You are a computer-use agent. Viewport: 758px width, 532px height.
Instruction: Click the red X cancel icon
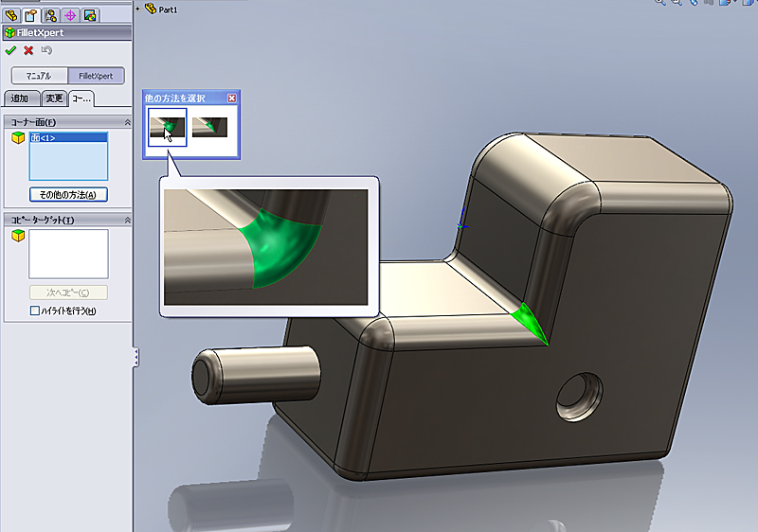click(28, 50)
